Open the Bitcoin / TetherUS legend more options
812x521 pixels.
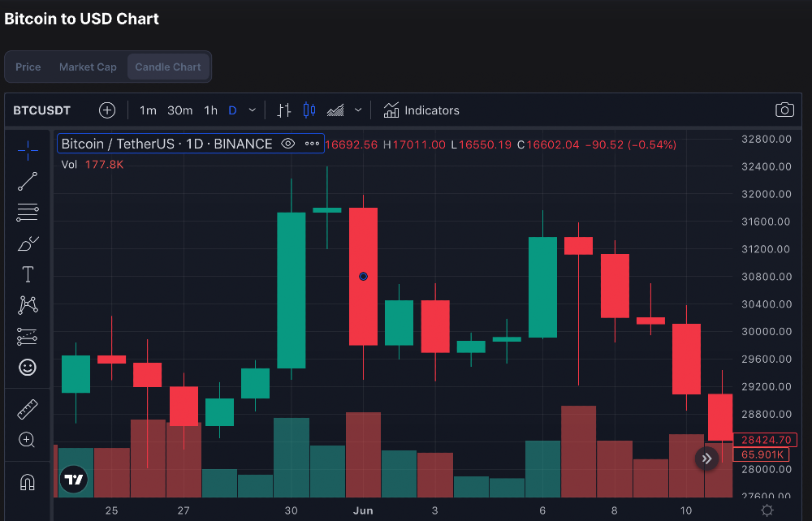point(312,144)
